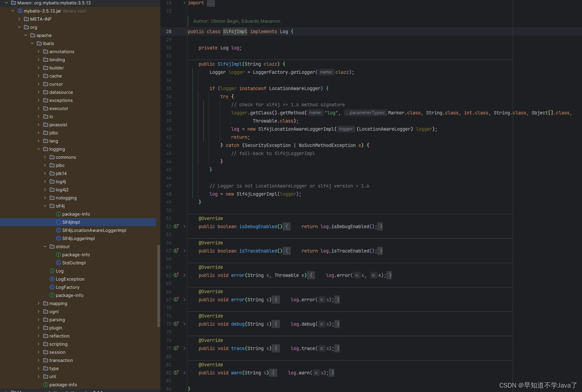Expand the mapping package

(x=39, y=303)
